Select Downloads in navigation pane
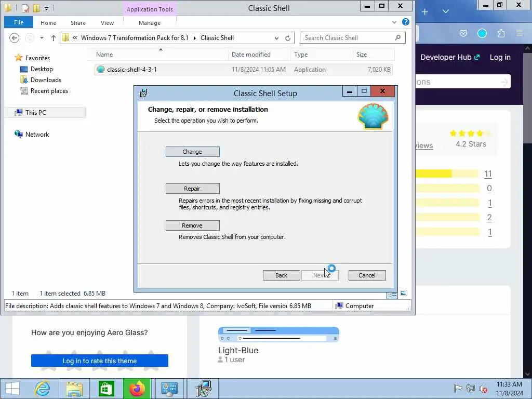The width and height of the screenshot is (532, 399). coord(46,80)
